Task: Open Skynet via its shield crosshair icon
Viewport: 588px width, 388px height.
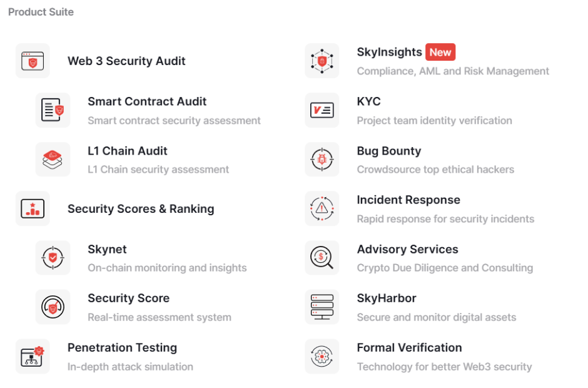Action: coord(53,258)
